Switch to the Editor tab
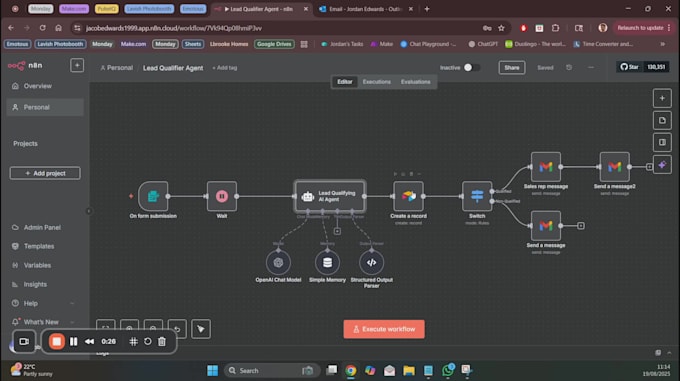 pos(345,81)
